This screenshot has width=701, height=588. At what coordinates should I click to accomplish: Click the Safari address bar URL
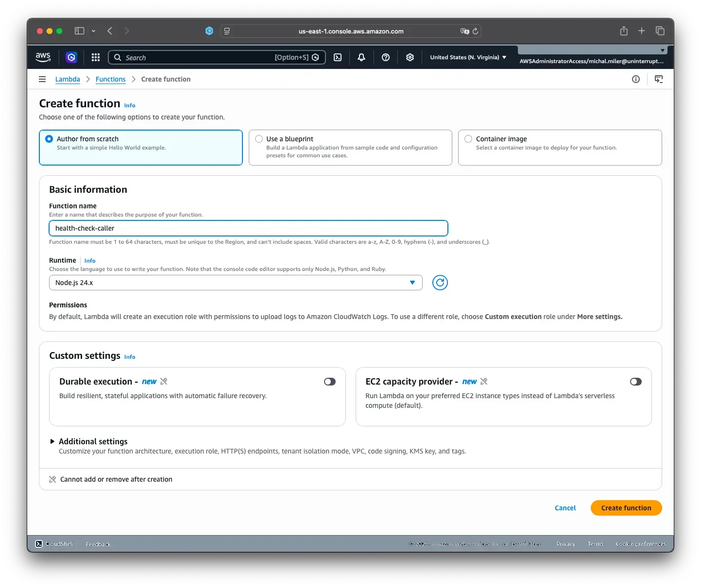[351, 31]
